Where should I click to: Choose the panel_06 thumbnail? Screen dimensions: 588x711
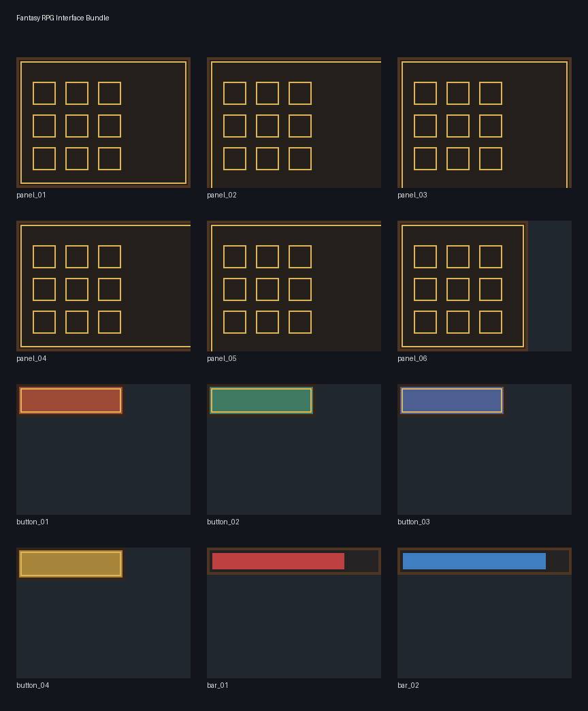(x=485, y=286)
